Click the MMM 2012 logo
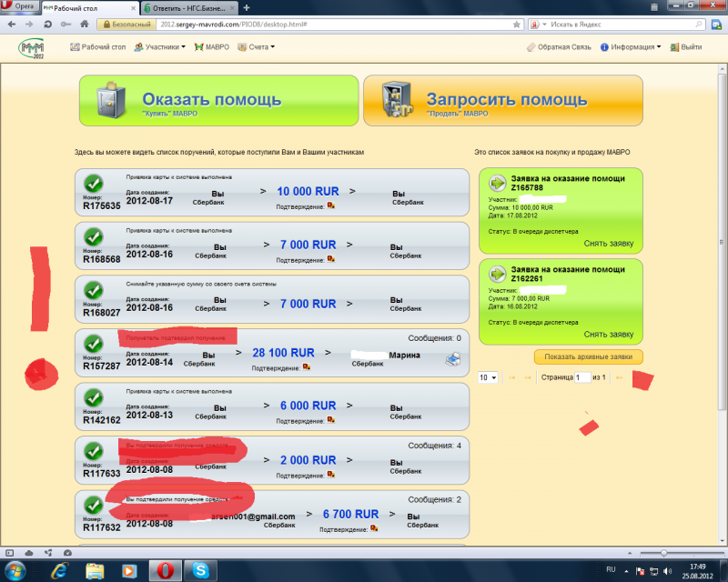Screen dimensions: 728x582 31,46
